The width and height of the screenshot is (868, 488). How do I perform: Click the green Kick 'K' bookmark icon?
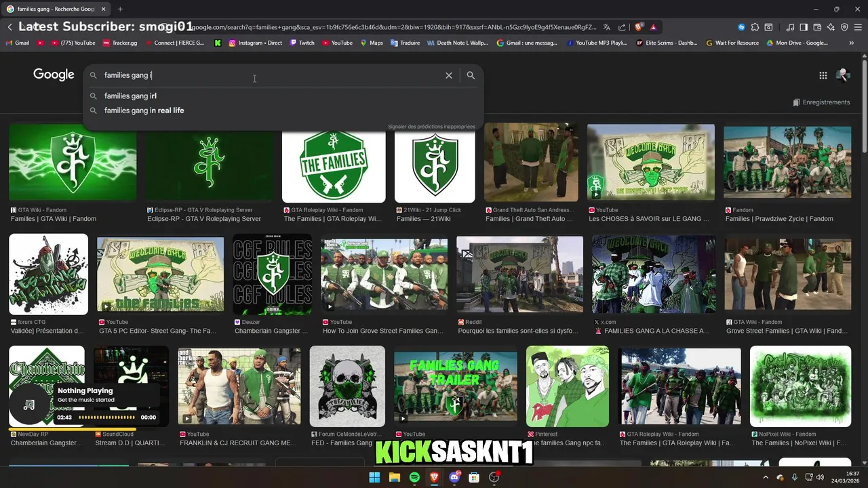tap(218, 43)
